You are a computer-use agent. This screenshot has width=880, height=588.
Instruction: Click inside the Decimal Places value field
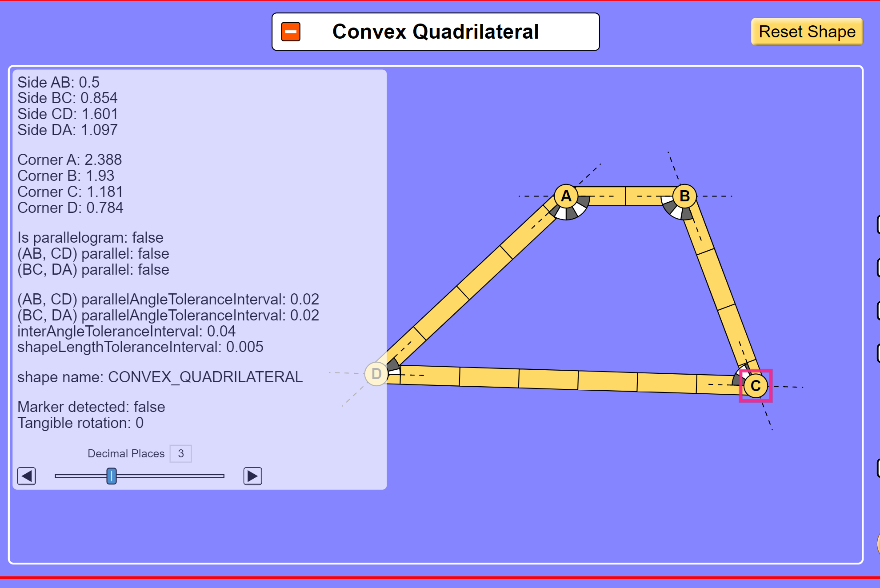point(180,453)
